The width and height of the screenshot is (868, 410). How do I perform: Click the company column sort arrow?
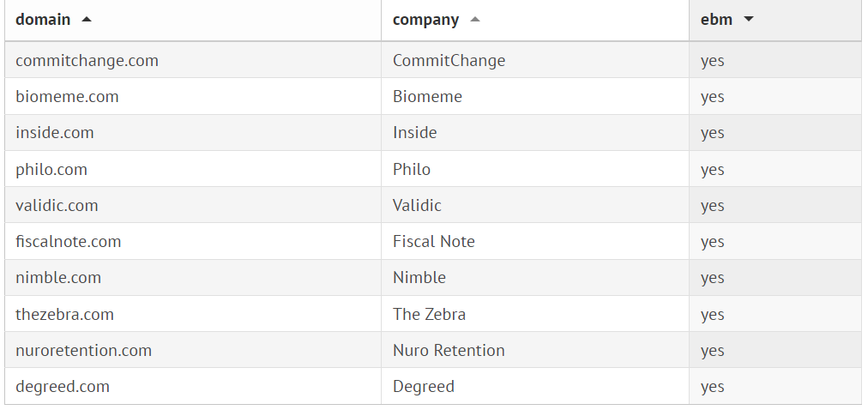(475, 20)
